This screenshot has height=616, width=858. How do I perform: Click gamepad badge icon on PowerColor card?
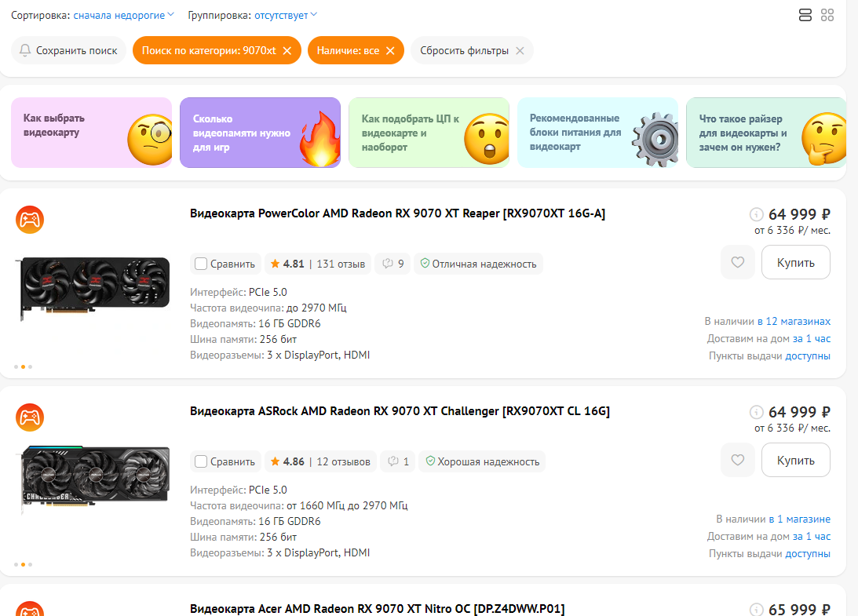click(x=30, y=220)
